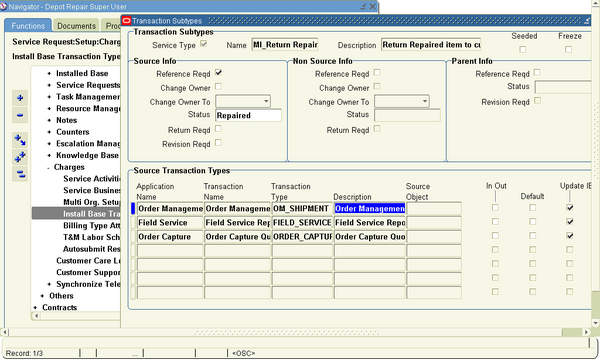This screenshot has width=600, height=360.
Task: Click the expand (plus) navigator button
Action: tap(20, 98)
